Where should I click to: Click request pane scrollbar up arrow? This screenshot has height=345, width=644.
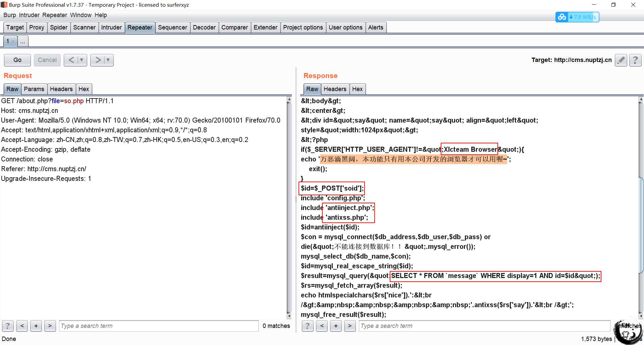click(x=289, y=99)
